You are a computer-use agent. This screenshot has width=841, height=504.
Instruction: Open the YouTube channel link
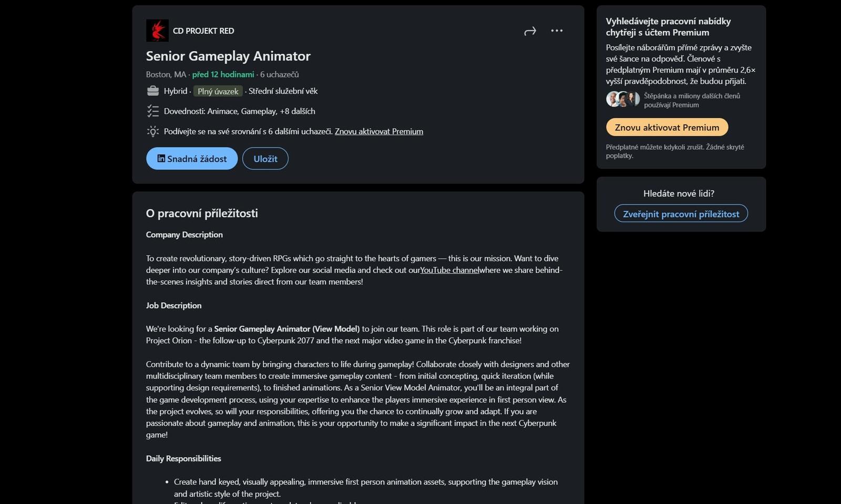click(x=449, y=270)
